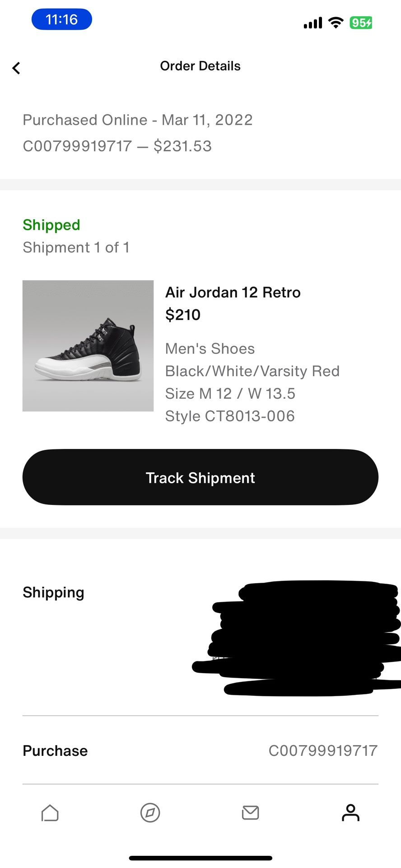Viewport: 401px width, 868px height.
Task: Open the Home tab icon
Action: pyautogui.click(x=50, y=812)
